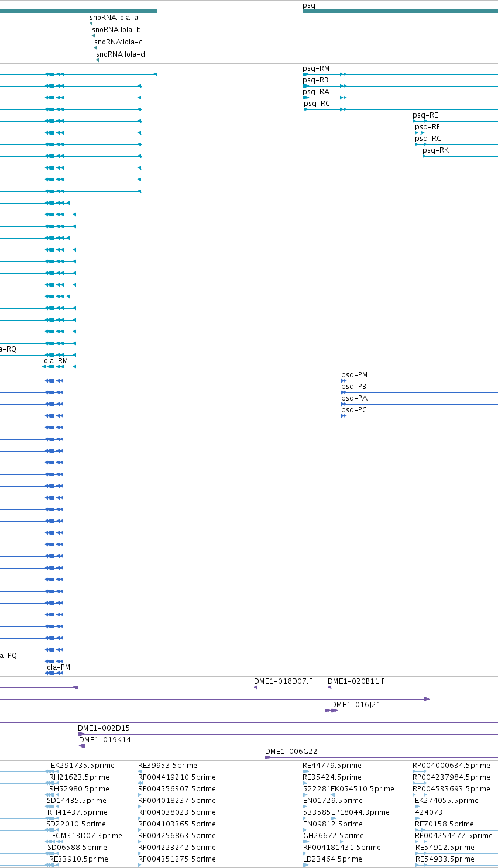
Task: Click EST RP004181431.5prime
Action: [341, 848]
